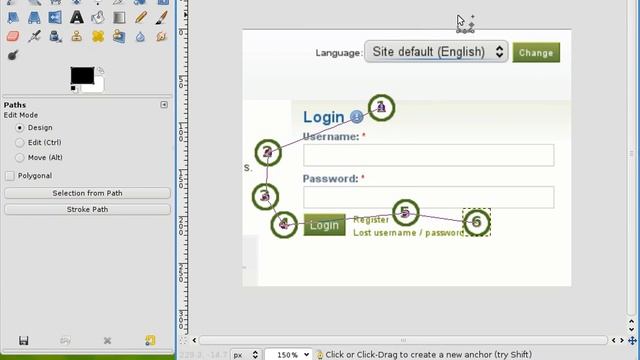The height and width of the screenshot is (360, 640).
Task: Click Language dropdown in canvas image
Action: 436,52
